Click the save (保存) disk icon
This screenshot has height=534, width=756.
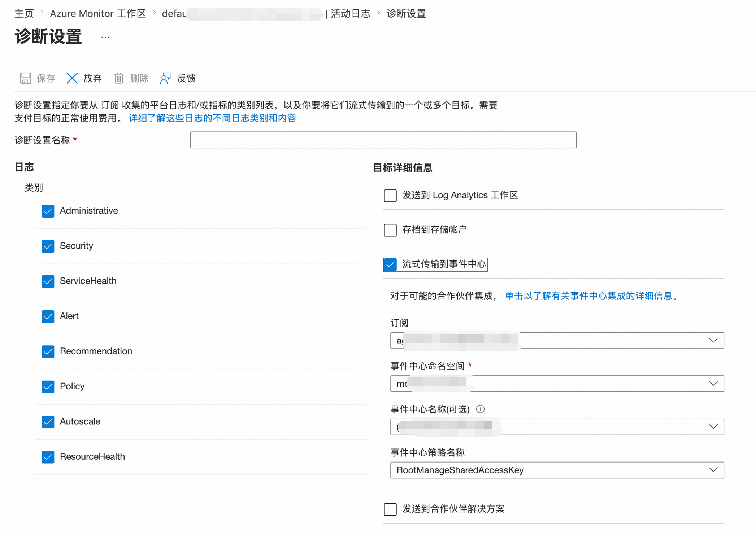(25, 78)
